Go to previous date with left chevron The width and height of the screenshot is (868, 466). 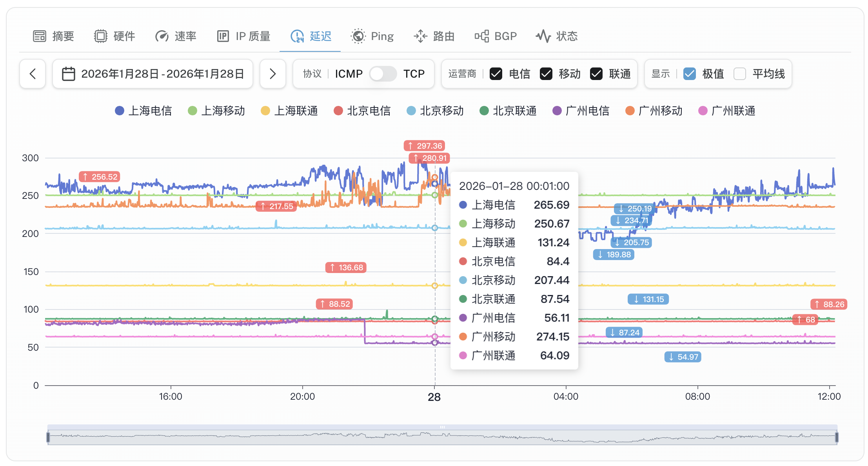tap(33, 74)
